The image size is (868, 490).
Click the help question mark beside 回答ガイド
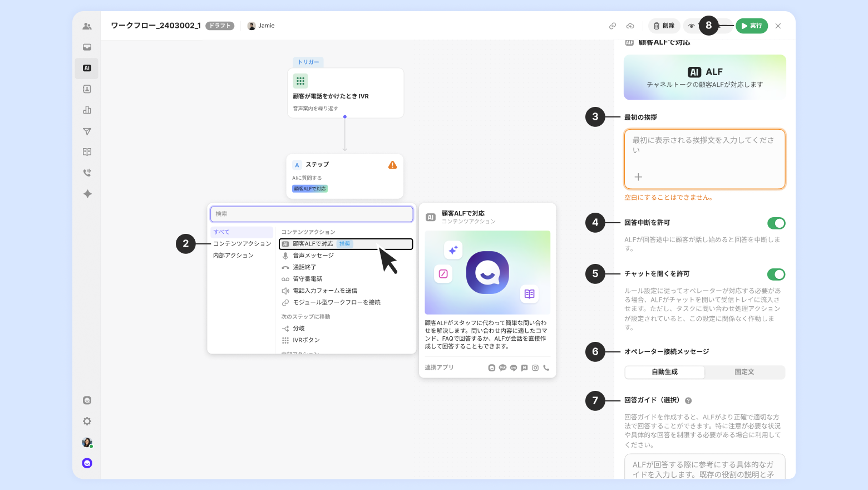pyautogui.click(x=688, y=401)
